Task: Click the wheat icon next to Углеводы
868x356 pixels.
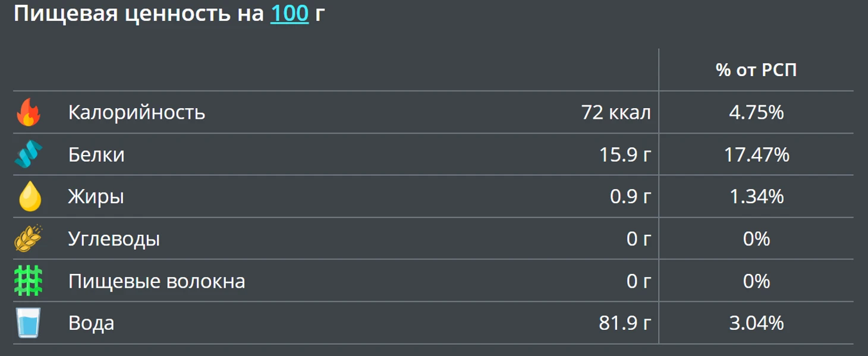Action: click(x=29, y=239)
